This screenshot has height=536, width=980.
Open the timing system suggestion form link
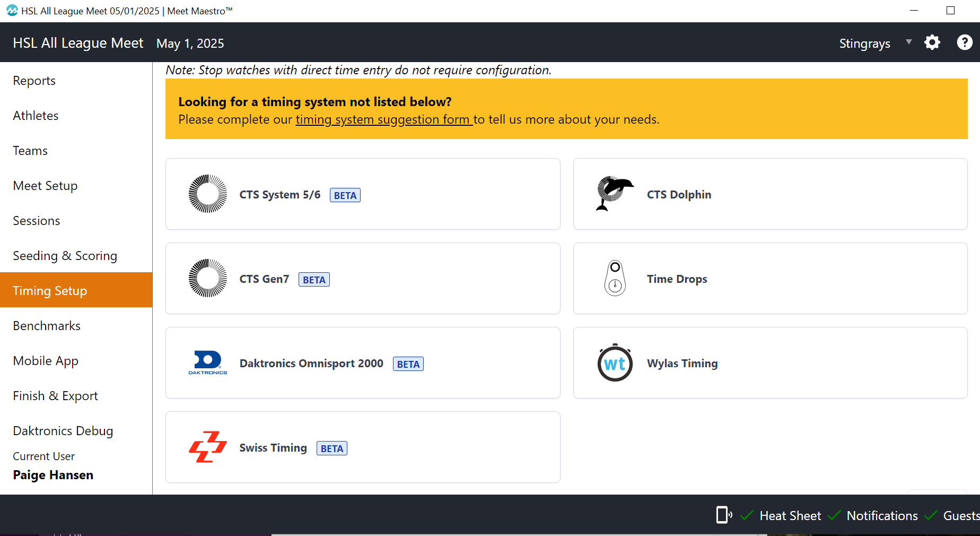383,119
